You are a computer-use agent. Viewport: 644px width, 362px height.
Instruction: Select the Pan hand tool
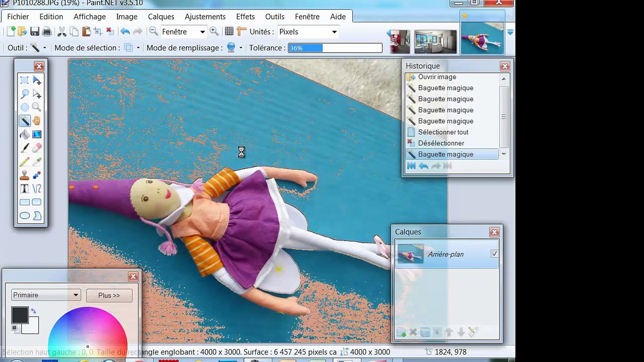pyautogui.click(x=37, y=121)
